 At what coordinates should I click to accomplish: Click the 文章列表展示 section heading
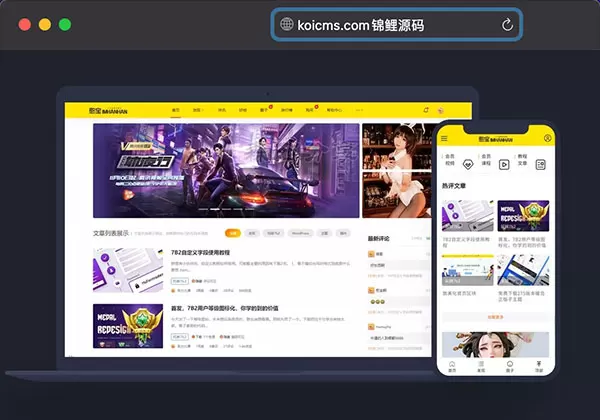point(111,233)
